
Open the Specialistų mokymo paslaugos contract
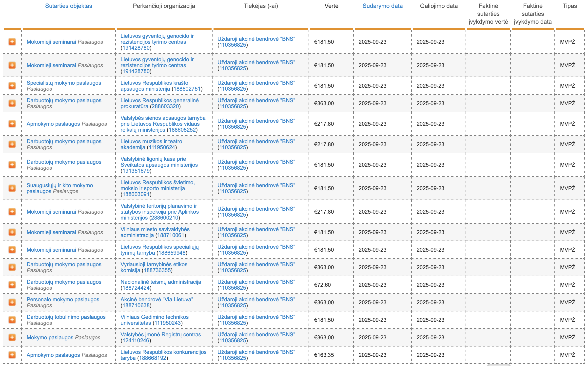click(x=64, y=83)
